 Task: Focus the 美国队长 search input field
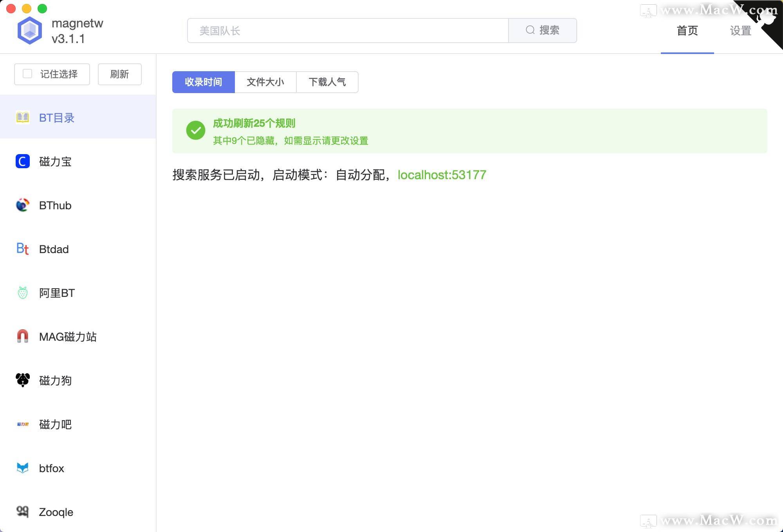coord(348,31)
